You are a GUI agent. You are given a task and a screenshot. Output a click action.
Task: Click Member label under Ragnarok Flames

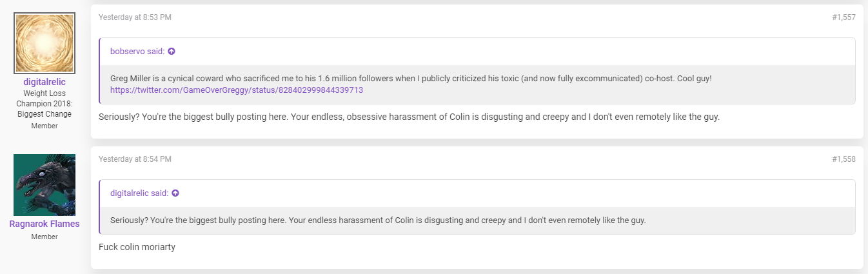pos(44,237)
